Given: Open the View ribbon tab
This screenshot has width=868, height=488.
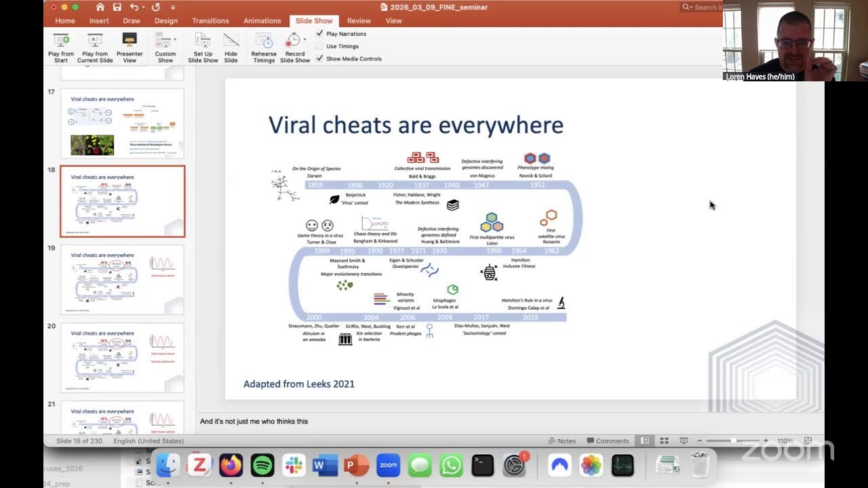Looking at the screenshot, I should (394, 21).
